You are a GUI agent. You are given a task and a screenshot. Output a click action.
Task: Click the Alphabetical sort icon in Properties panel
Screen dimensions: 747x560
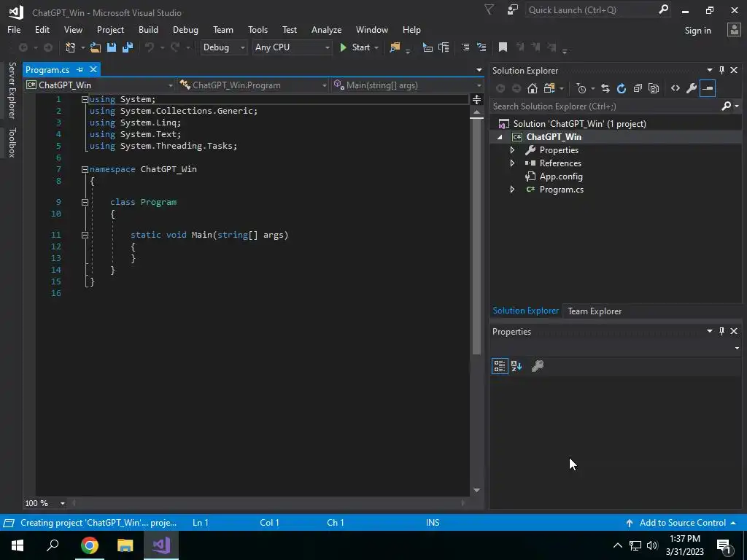pyautogui.click(x=516, y=366)
